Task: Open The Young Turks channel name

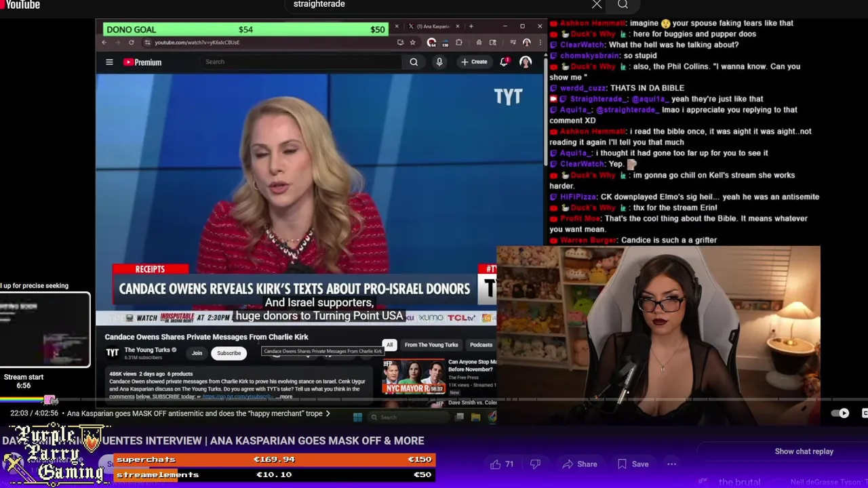Action: [x=147, y=350]
